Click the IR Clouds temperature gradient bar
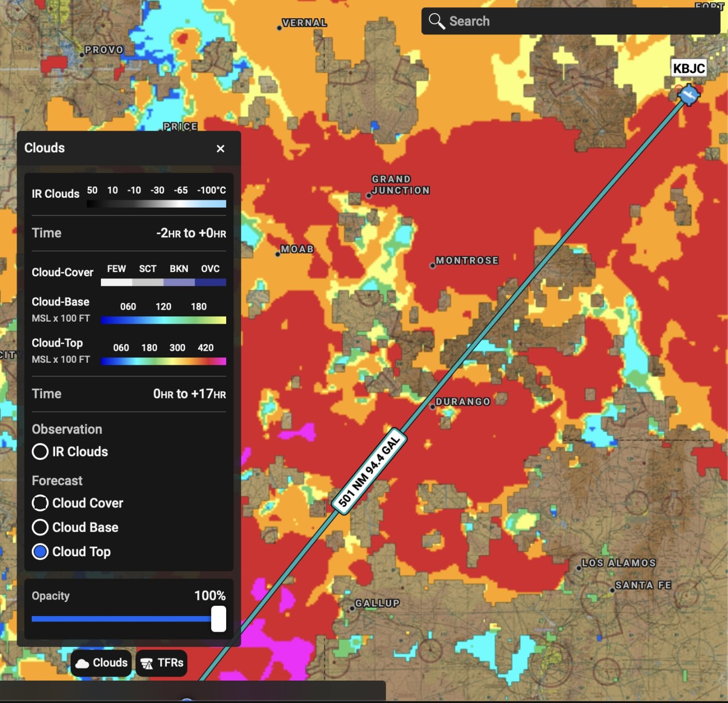Screen dimensions: 728x703 157,204
